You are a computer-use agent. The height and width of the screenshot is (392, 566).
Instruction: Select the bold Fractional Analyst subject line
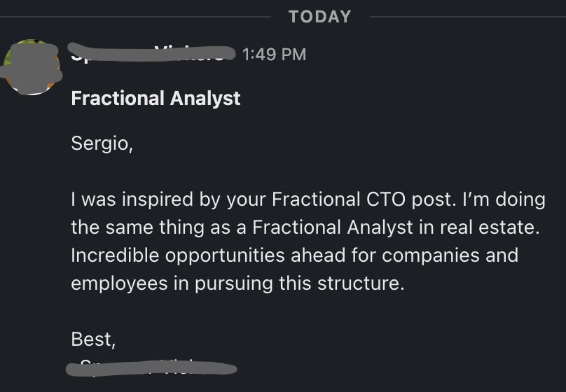click(156, 98)
